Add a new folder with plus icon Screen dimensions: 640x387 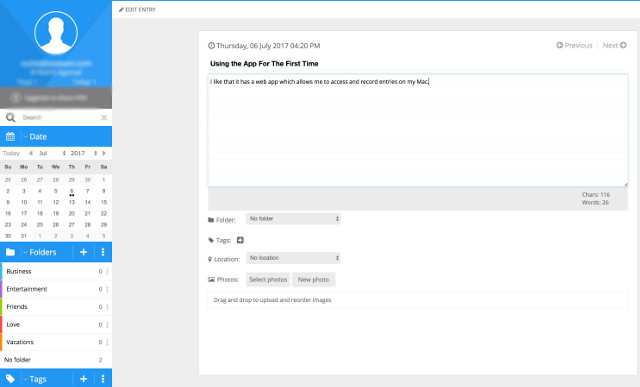(83, 252)
